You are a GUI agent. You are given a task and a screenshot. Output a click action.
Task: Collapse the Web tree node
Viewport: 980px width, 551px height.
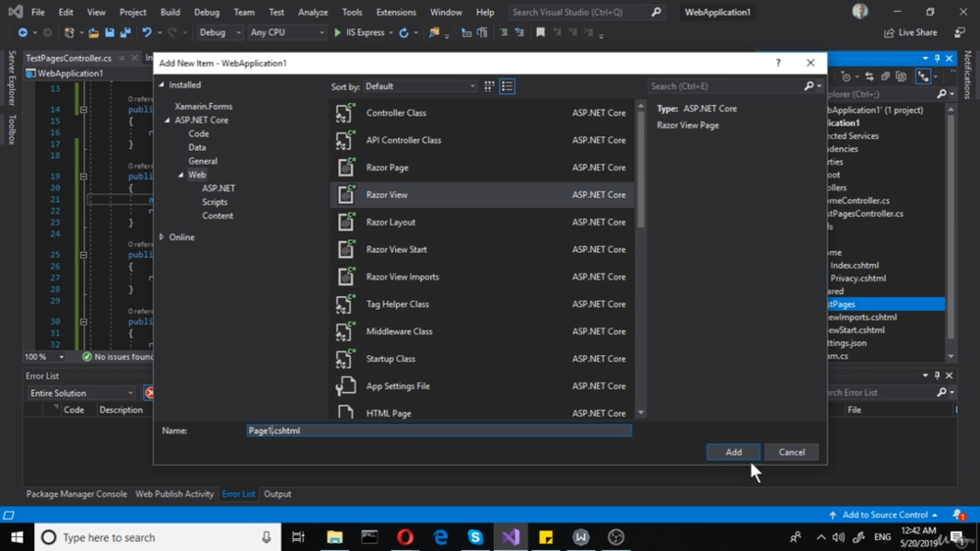[181, 175]
